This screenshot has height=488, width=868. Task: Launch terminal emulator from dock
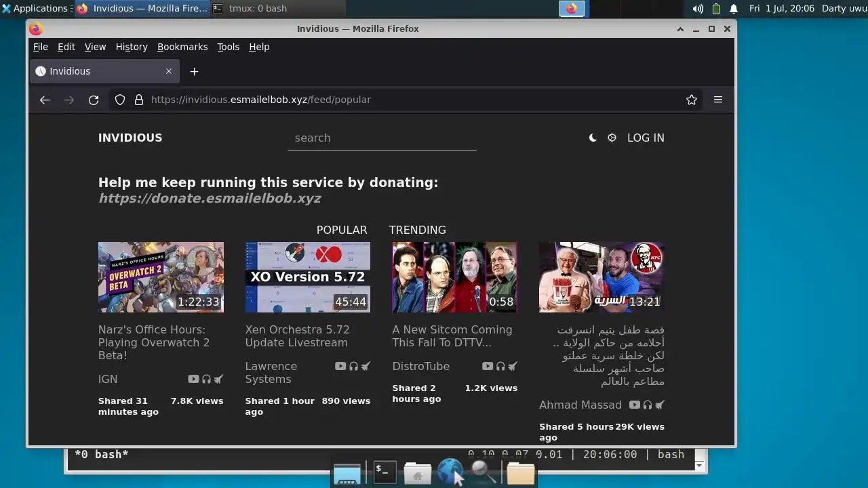point(384,472)
